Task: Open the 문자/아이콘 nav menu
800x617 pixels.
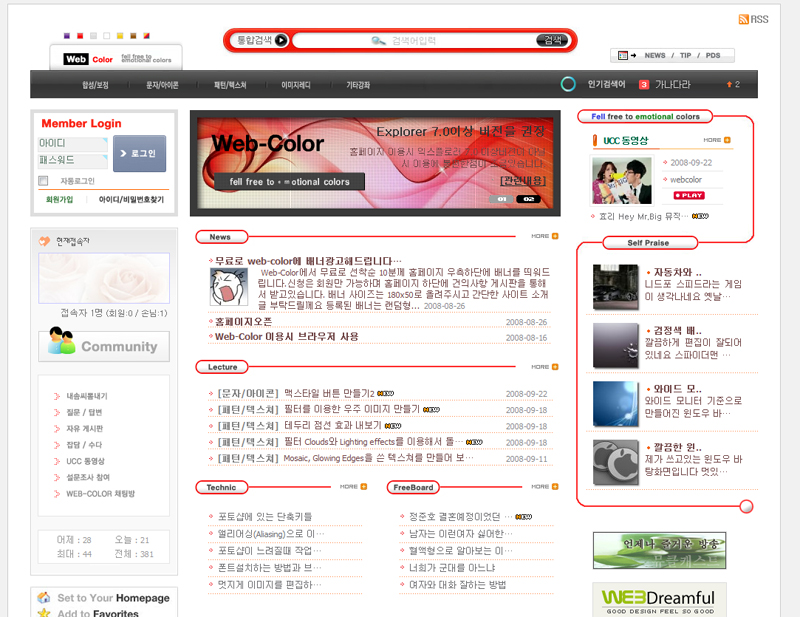Action: [162, 85]
